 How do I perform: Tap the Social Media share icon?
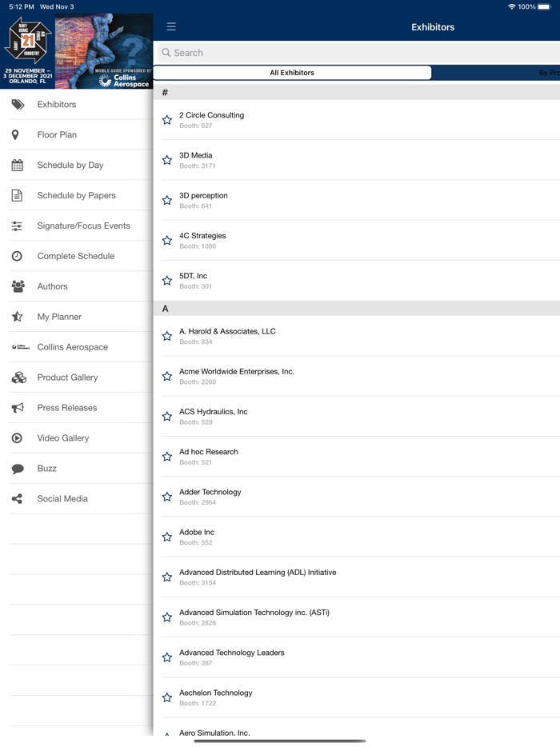pos(17,499)
